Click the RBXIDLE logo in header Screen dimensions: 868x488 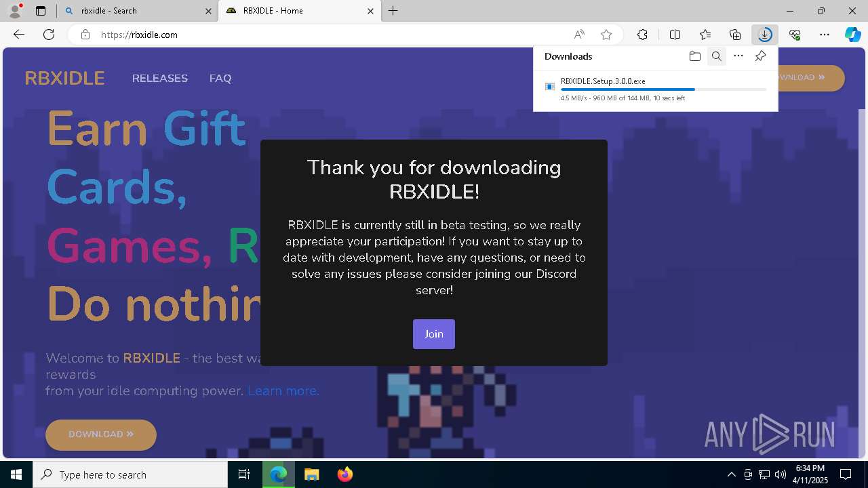(x=64, y=79)
